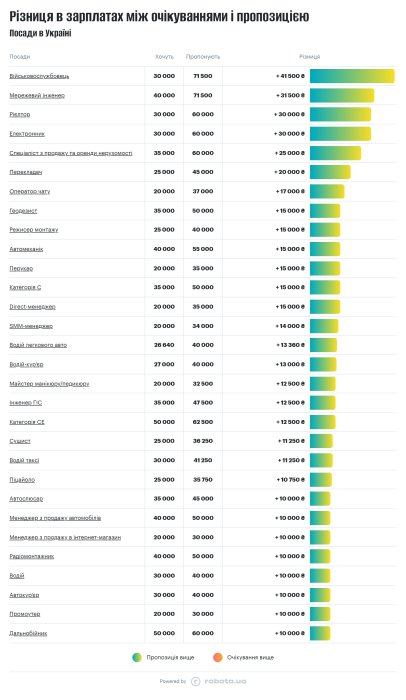This screenshot has height=700, width=406.
Task: Follow the SMM-менеджер link
Action: click(x=31, y=326)
